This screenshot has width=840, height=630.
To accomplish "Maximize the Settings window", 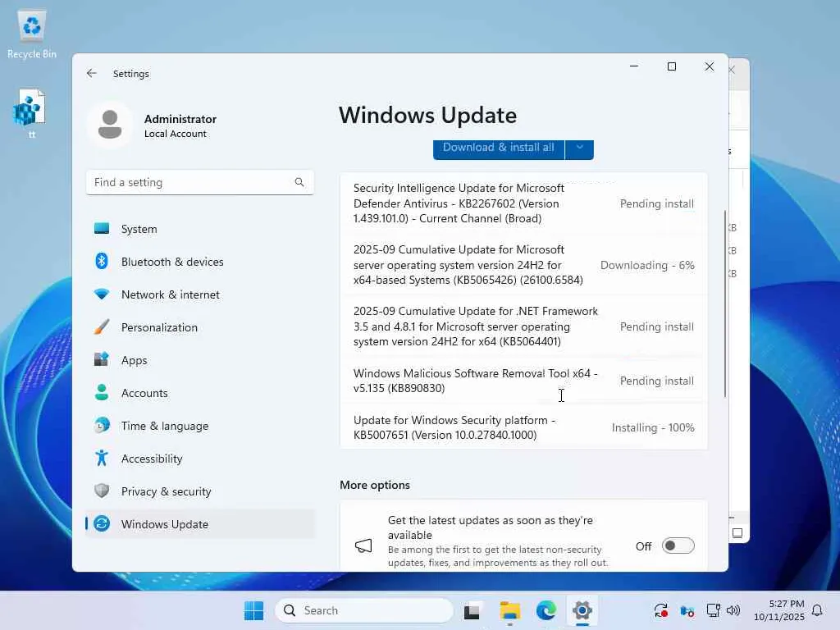I will tap(672, 66).
